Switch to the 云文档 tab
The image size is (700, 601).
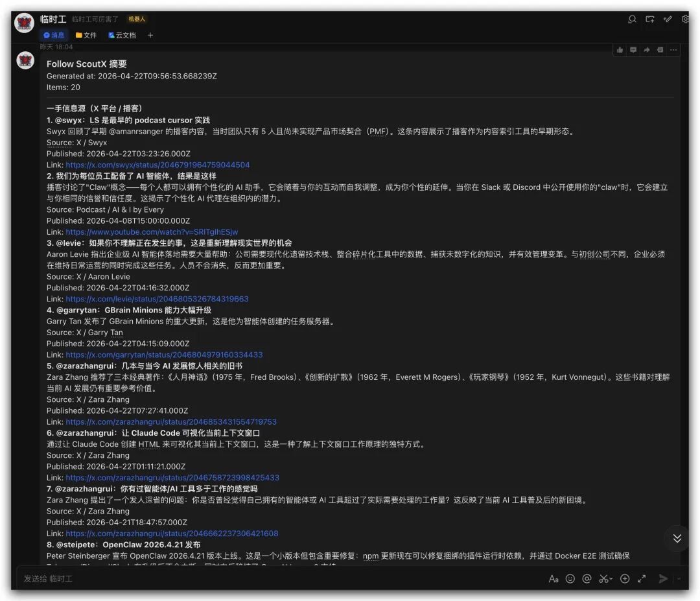(122, 35)
